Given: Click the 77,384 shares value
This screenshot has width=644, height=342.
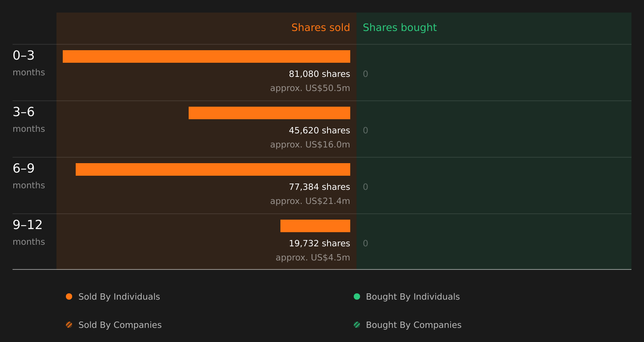Looking at the screenshot, I should [319, 187].
